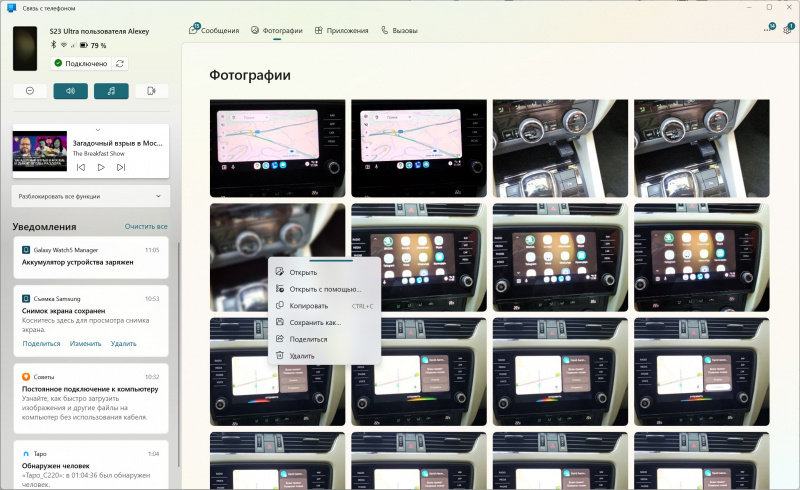Viewport: 800px width, 490px height.
Task: Collapse the media player chevron
Action: click(98, 130)
